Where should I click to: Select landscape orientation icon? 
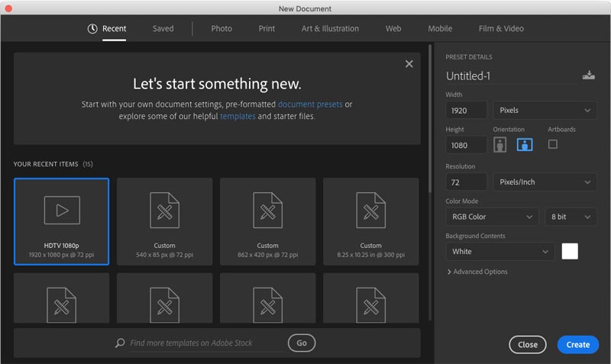525,145
